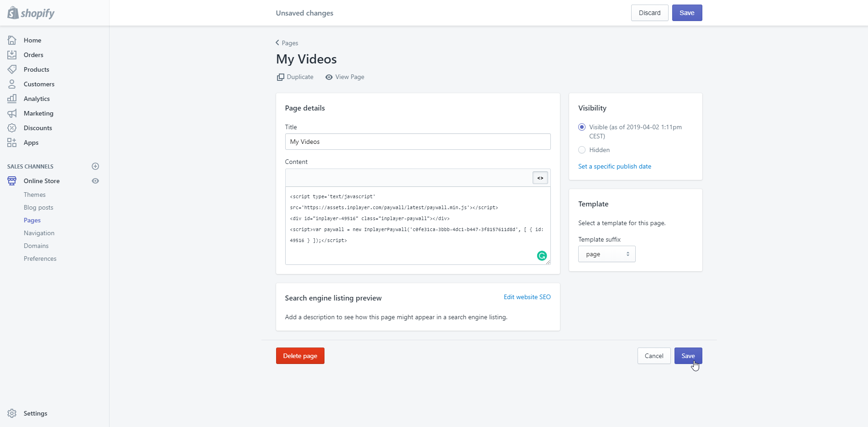Click the Grammarly icon in editor
This screenshot has width=868, height=427.
point(542,256)
